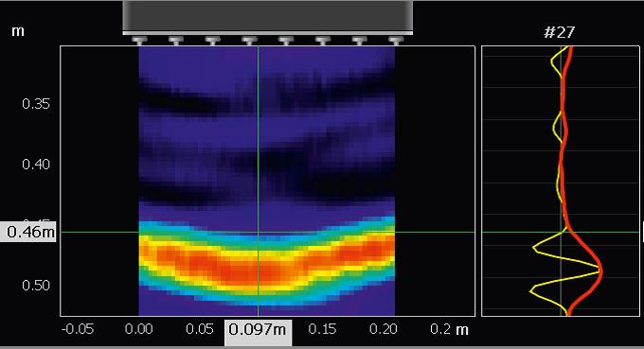Click the 0.35 depth axis label

point(36,104)
